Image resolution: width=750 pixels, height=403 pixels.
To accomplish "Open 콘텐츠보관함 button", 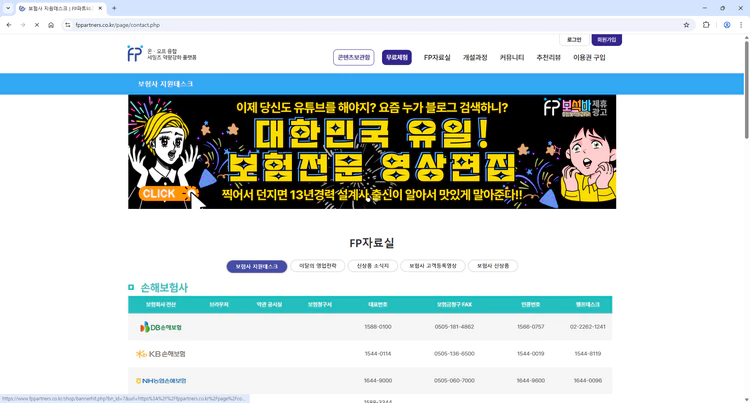I will click(353, 57).
